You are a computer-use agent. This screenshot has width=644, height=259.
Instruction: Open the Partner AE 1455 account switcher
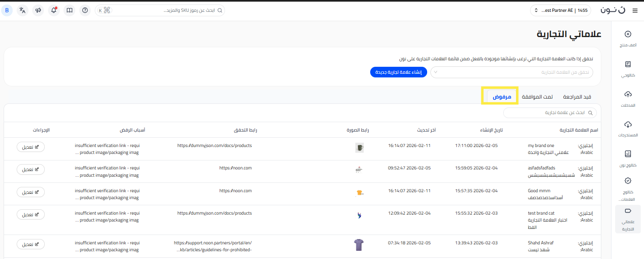(x=561, y=11)
